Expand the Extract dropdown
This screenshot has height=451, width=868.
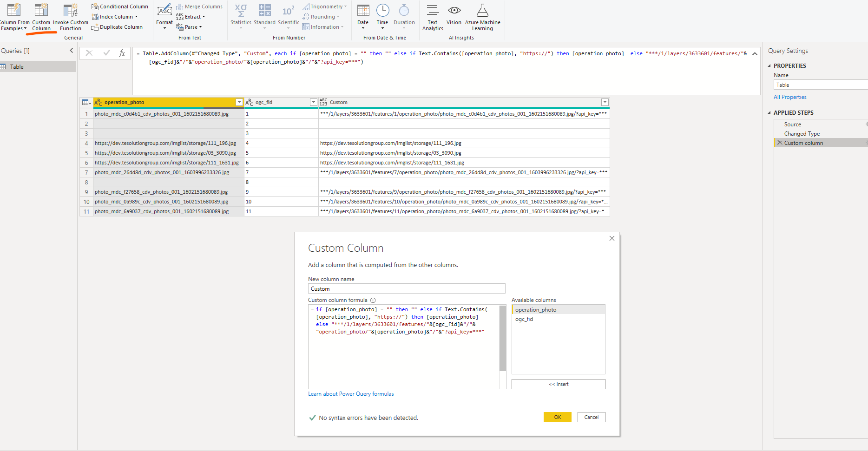click(204, 17)
